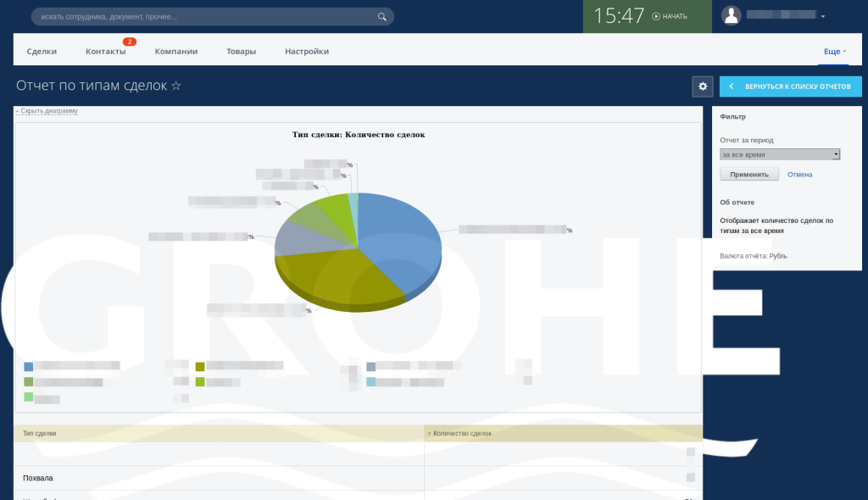Open the Сделки tab

point(42,51)
